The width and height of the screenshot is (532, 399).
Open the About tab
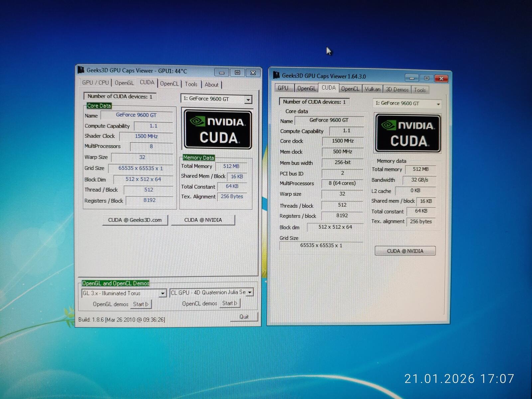pos(211,85)
